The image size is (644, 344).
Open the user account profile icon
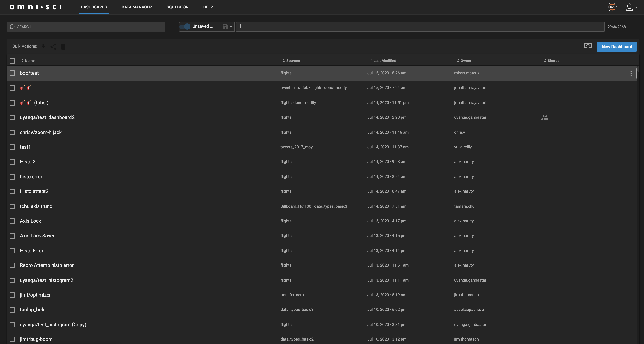[x=630, y=7]
